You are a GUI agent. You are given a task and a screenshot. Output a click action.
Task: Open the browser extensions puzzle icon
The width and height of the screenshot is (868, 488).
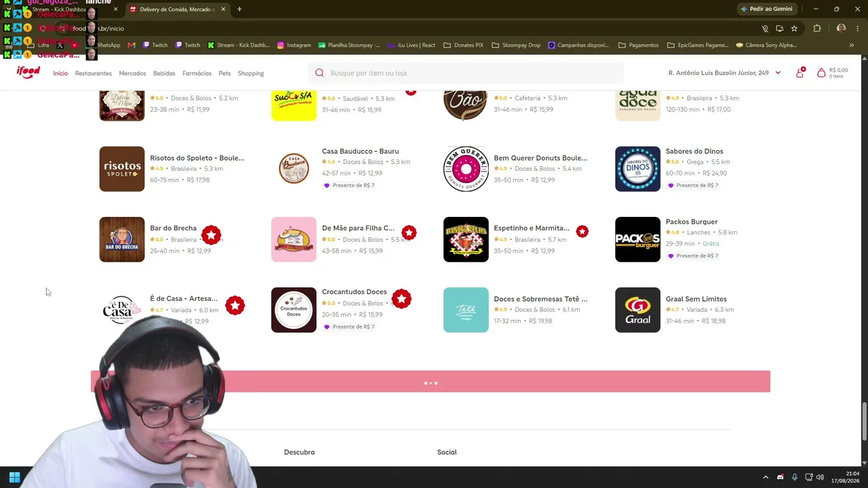pyautogui.click(x=817, y=28)
